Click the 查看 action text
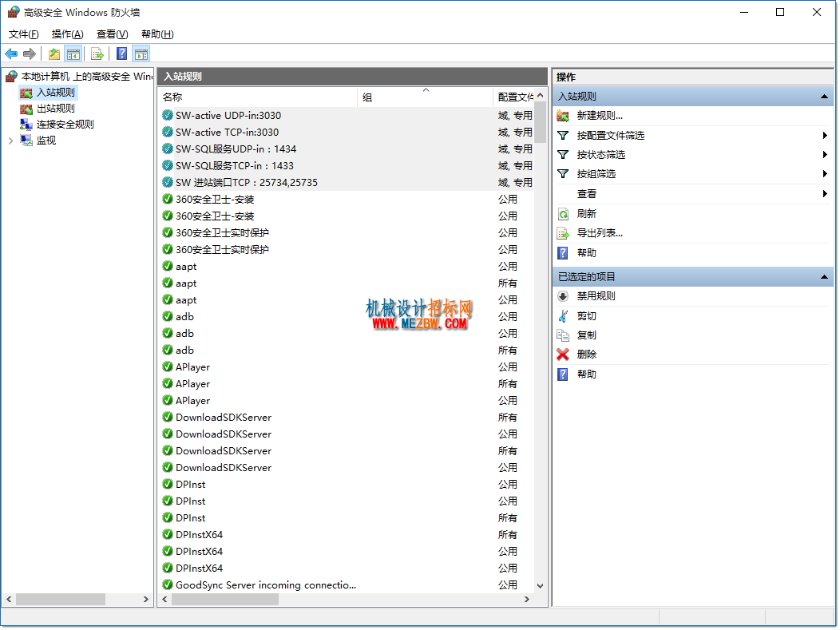The width and height of the screenshot is (840, 630). coord(587,194)
